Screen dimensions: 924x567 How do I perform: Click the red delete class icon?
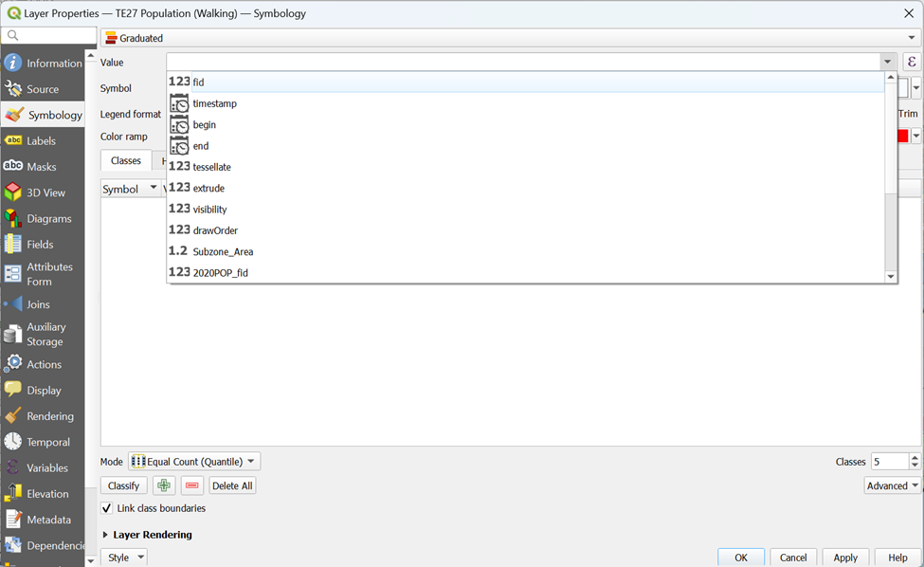192,485
